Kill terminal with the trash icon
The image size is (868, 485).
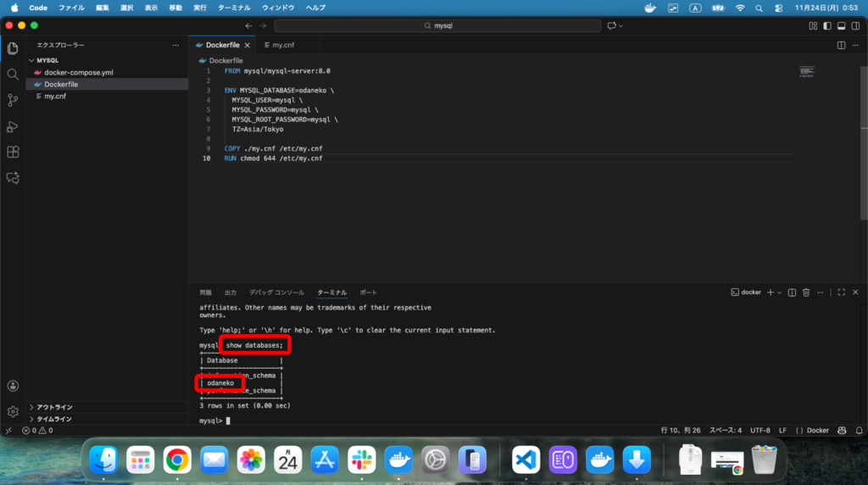tap(806, 293)
